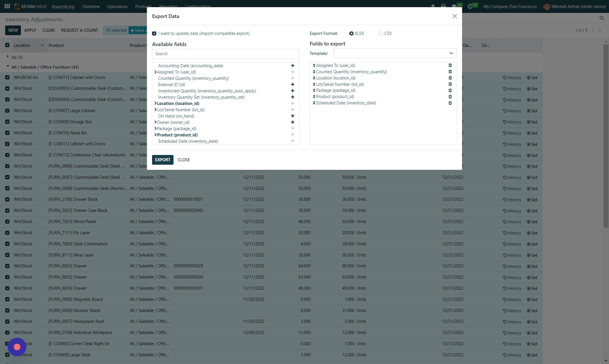Open the apps grid menu icon
Image resolution: width=609 pixels, height=364 pixels.
pyautogui.click(x=7, y=6)
